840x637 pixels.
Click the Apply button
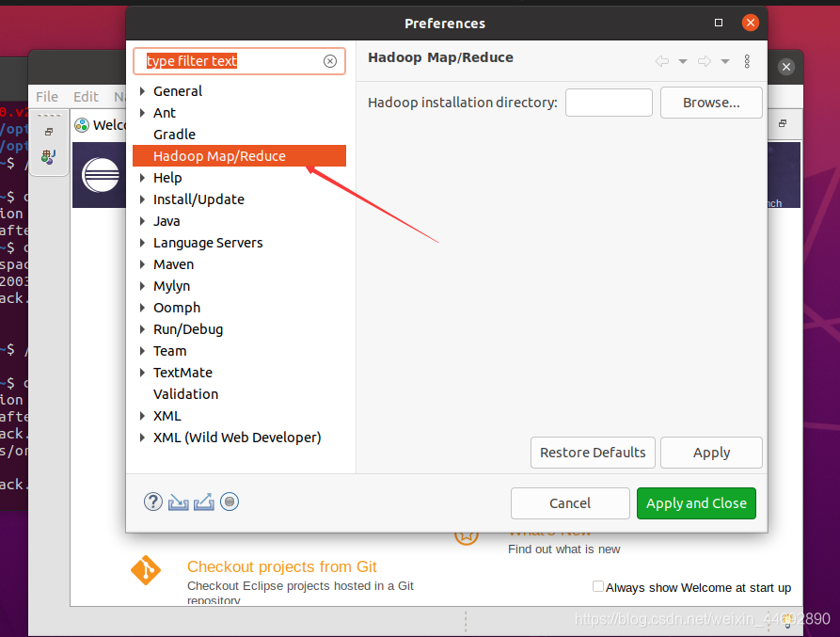click(711, 453)
